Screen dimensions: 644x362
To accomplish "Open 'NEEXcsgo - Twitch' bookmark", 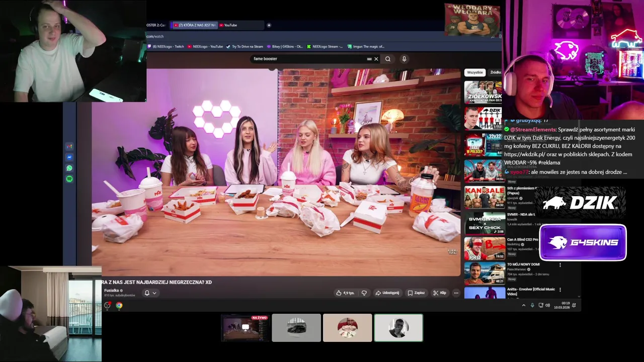I will click(x=166, y=46).
